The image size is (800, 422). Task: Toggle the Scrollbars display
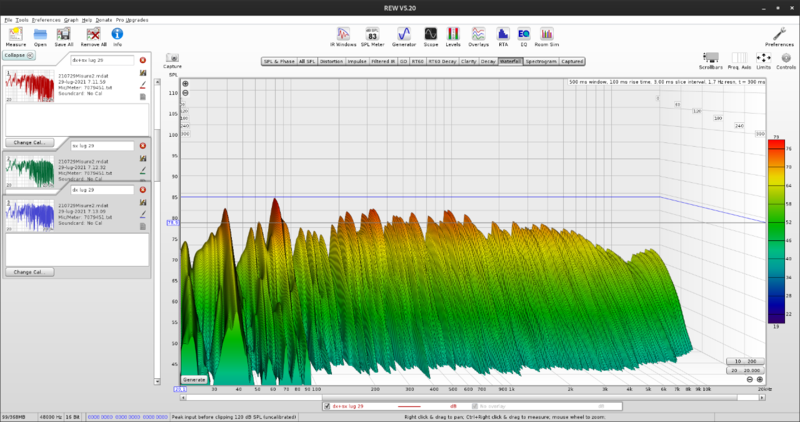coord(711,58)
